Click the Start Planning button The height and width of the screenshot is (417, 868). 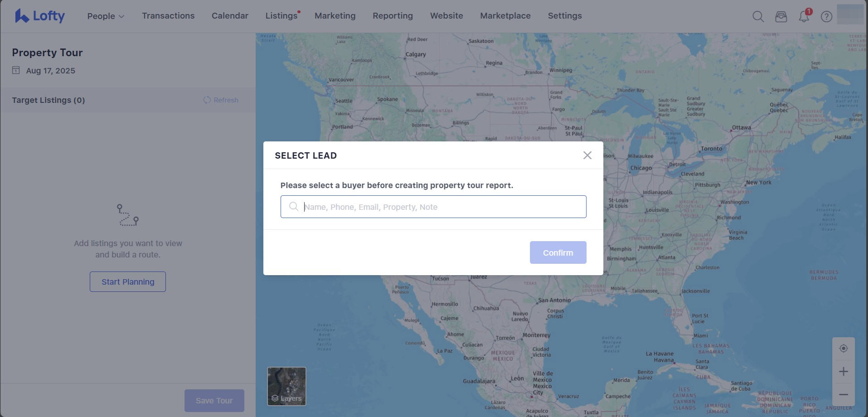pos(128,282)
